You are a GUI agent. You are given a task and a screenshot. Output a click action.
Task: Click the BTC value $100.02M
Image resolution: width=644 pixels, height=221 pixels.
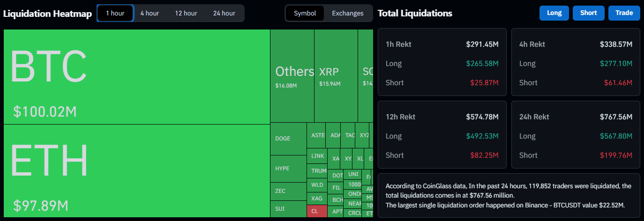click(45, 111)
